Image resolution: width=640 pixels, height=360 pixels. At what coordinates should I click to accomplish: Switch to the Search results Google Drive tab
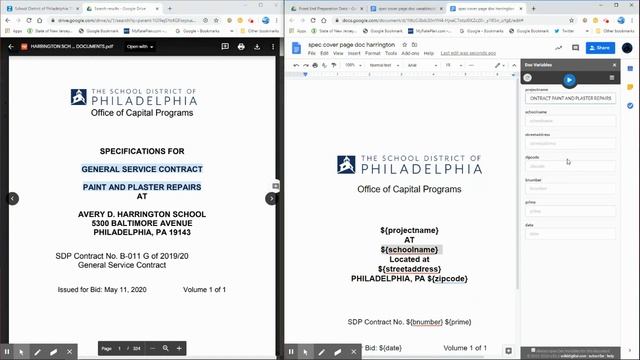click(121, 9)
